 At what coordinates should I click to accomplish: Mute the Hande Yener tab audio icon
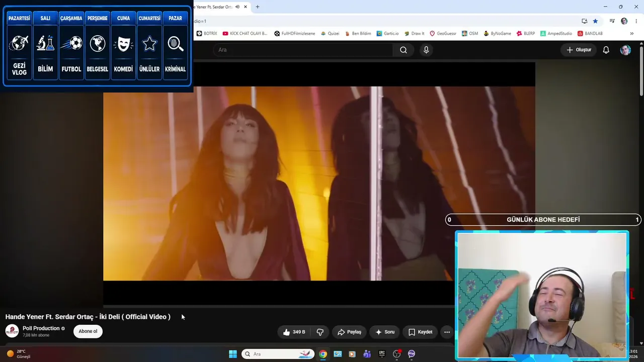click(237, 7)
